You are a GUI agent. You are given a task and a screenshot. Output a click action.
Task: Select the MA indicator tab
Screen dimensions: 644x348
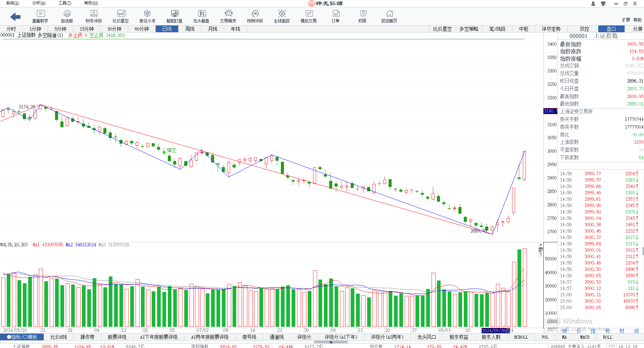(x=564, y=337)
